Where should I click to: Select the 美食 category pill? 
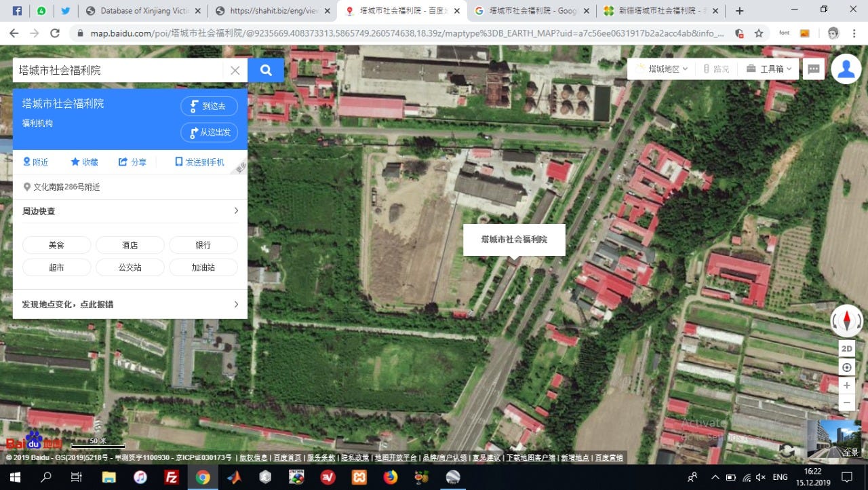56,245
